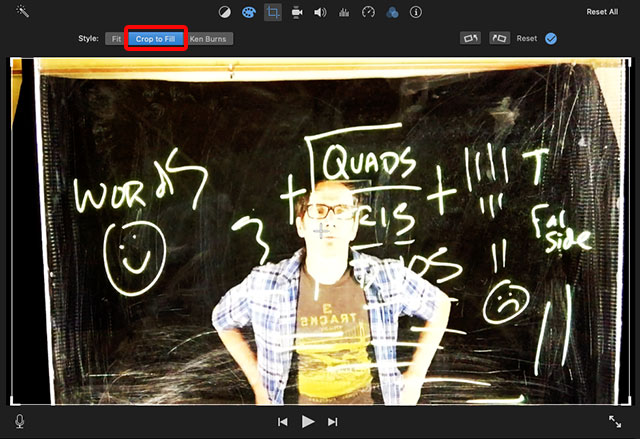
Task: Enter fullscreen playback with the arrows icon
Action: (615, 422)
